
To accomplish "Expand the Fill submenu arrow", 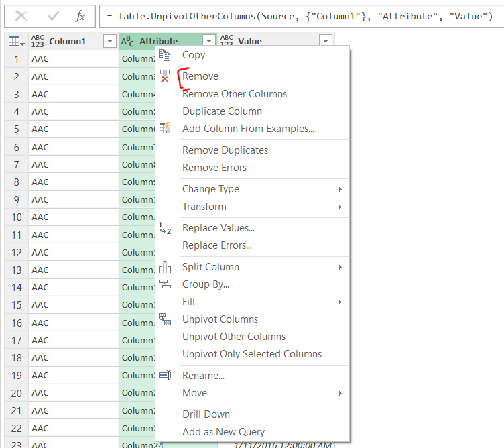I will click(340, 302).
